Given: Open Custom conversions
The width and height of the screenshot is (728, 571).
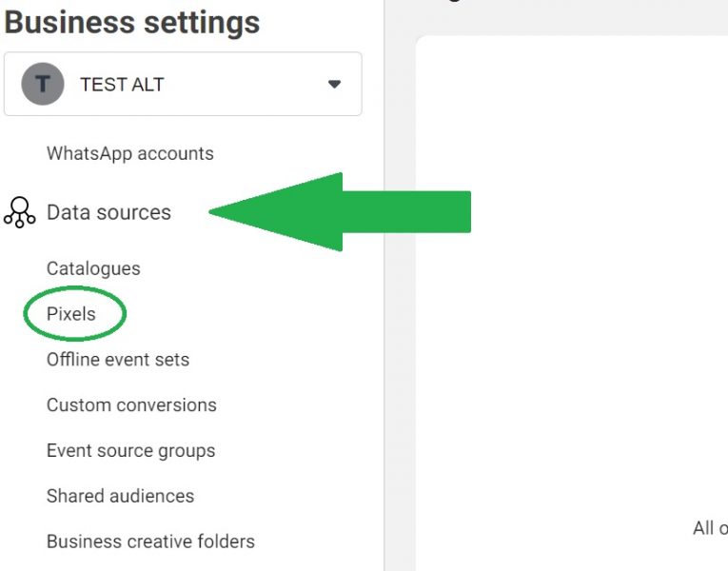Looking at the screenshot, I should [x=131, y=405].
